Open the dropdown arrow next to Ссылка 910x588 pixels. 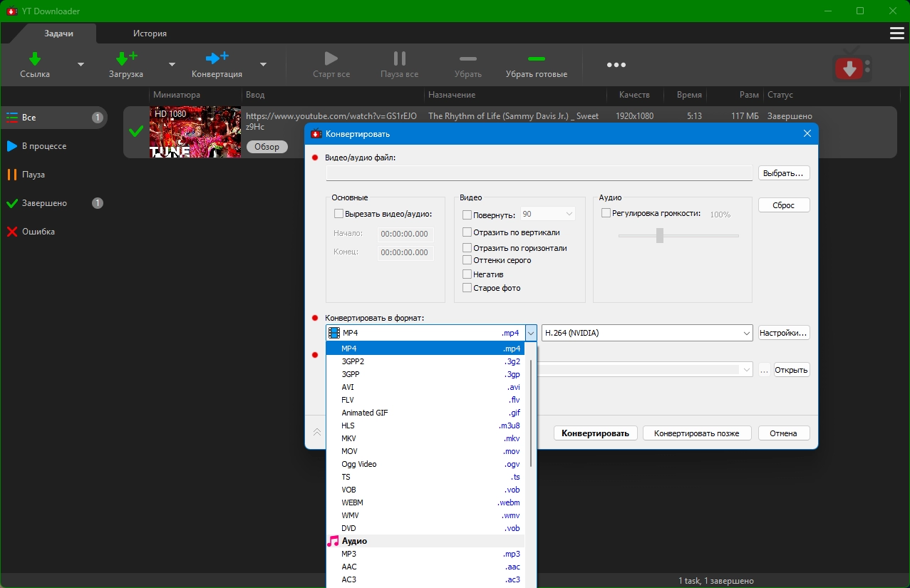point(81,64)
